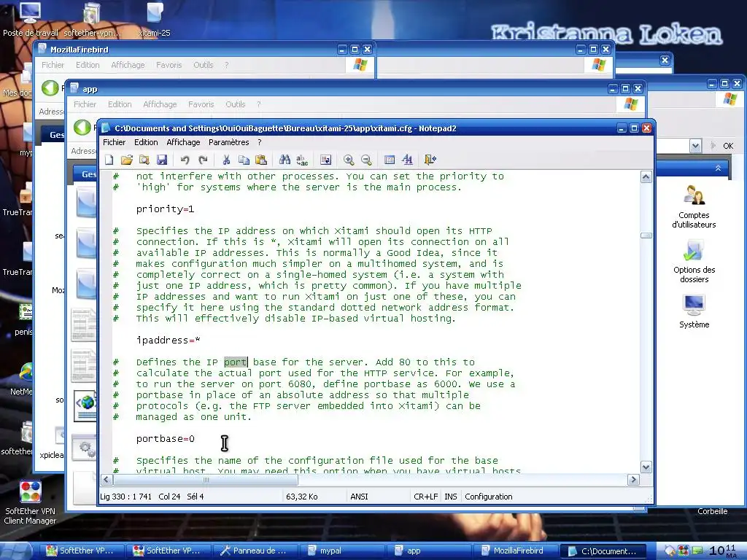
Task: Cut selection with the scissors icon
Action: [x=226, y=160]
